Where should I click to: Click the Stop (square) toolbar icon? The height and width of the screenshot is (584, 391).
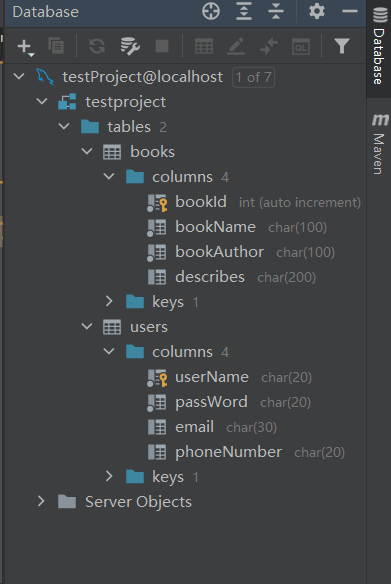pos(162,47)
